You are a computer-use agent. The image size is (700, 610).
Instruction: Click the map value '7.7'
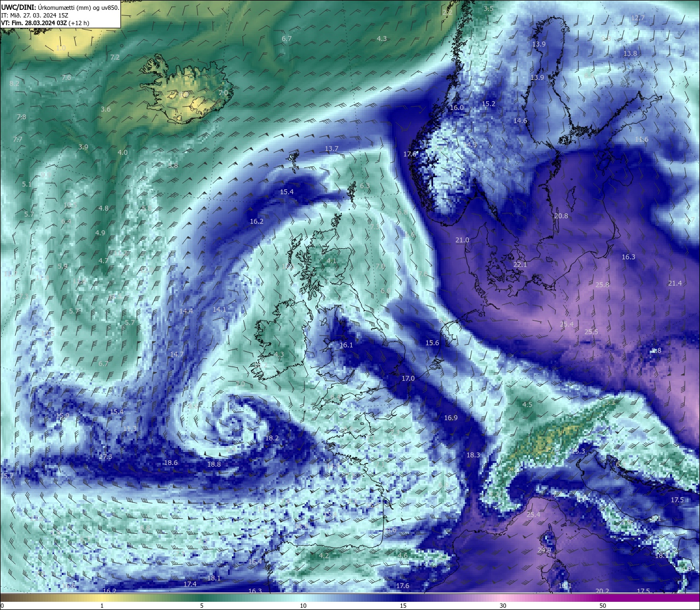17,139
